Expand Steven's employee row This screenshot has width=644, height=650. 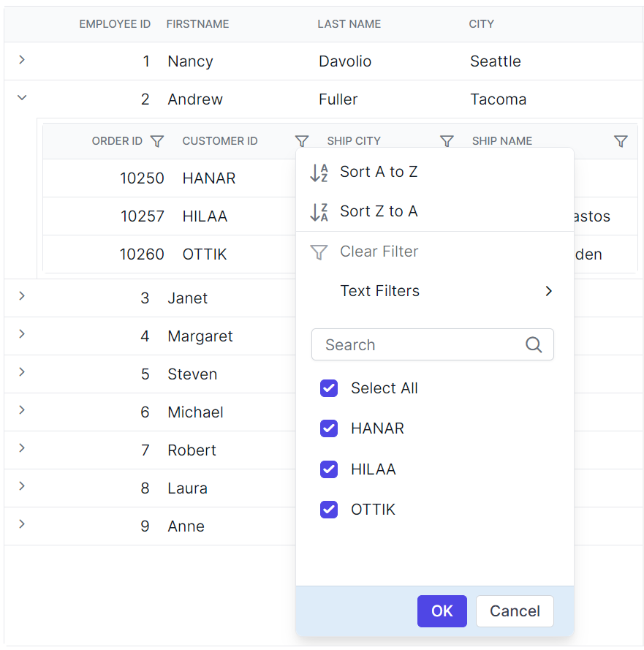coord(22,372)
